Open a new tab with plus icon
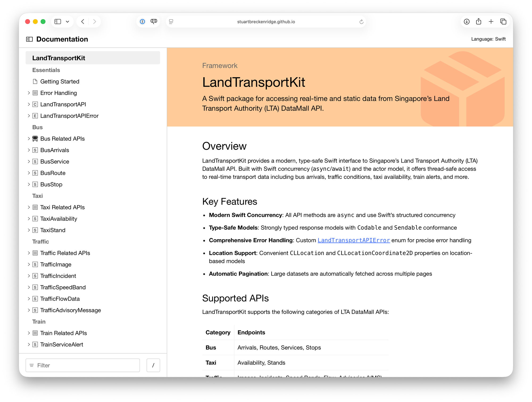The height and width of the screenshot is (402, 532). (491, 22)
